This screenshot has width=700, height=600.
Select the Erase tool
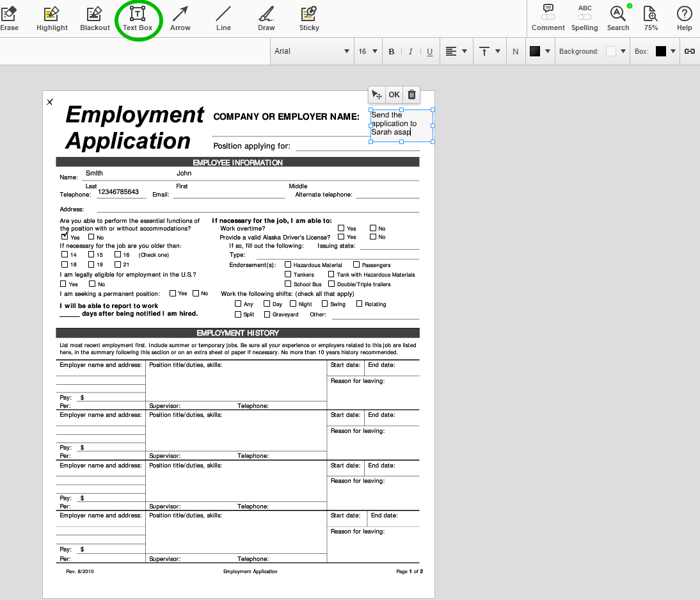point(9,19)
